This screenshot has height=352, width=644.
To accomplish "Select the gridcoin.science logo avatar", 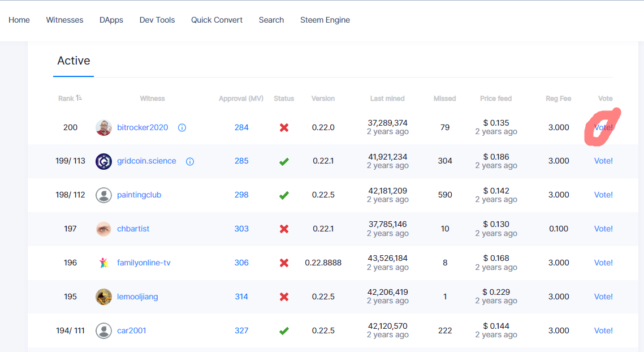I will coord(103,161).
